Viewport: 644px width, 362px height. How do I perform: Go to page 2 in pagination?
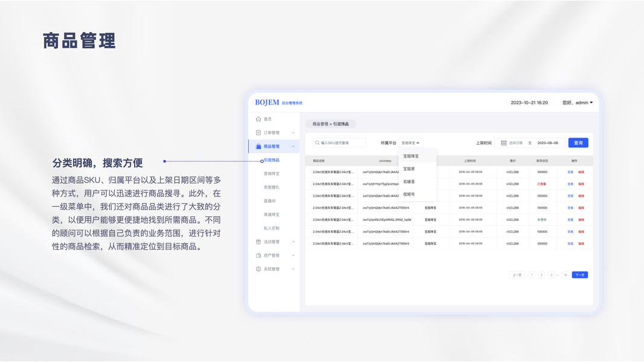541,275
